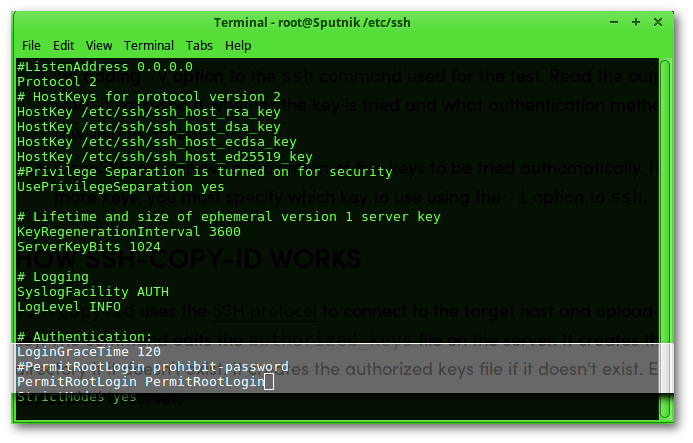Click the #PermitRootLogin prohibit-password line

[152, 367]
